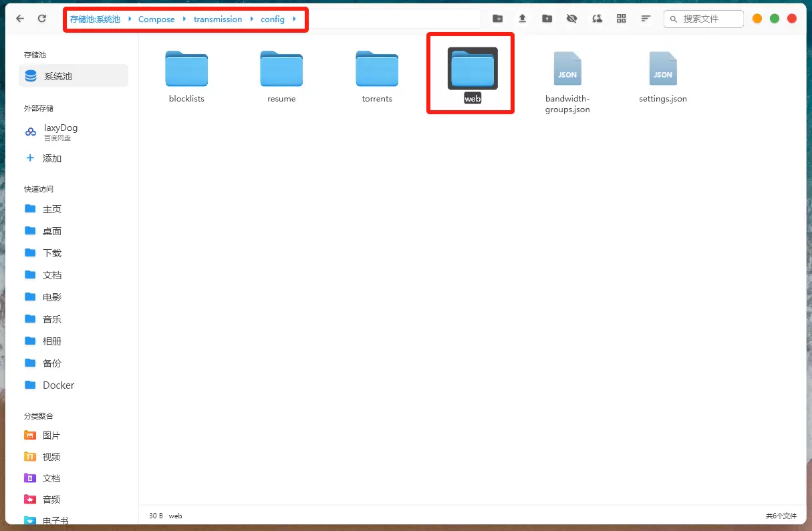Click the upload file icon

(523, 19)
